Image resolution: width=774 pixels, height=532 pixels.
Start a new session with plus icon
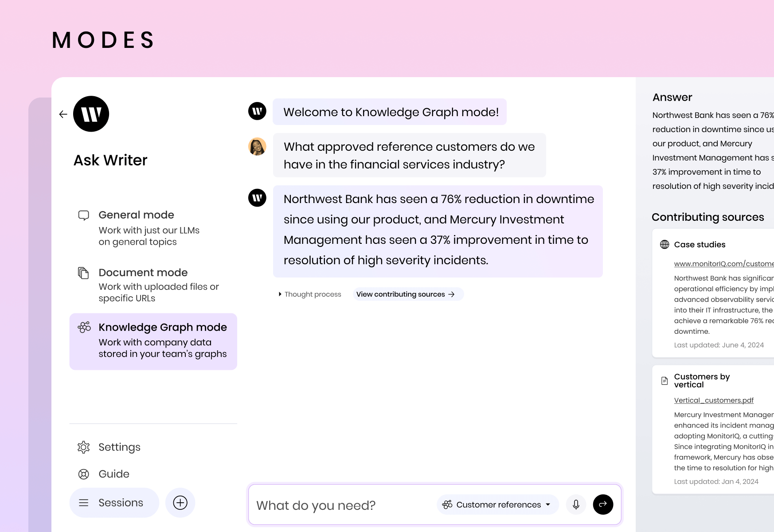point(180,503)
